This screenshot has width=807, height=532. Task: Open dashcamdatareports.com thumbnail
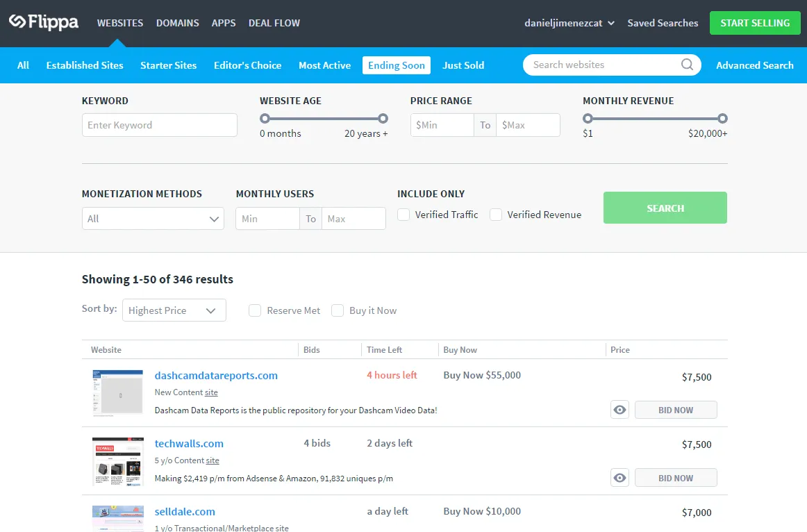click(118, 392)
